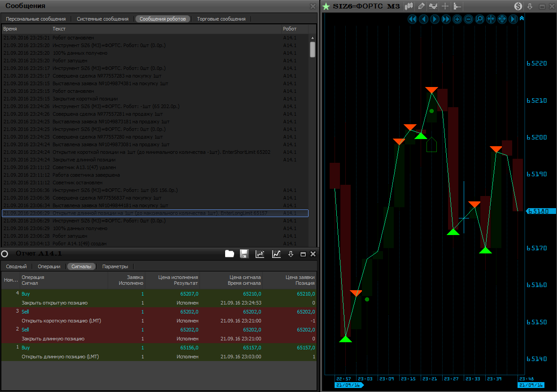
Task: Sort messages by the Время column header
Action: point(10,29)
